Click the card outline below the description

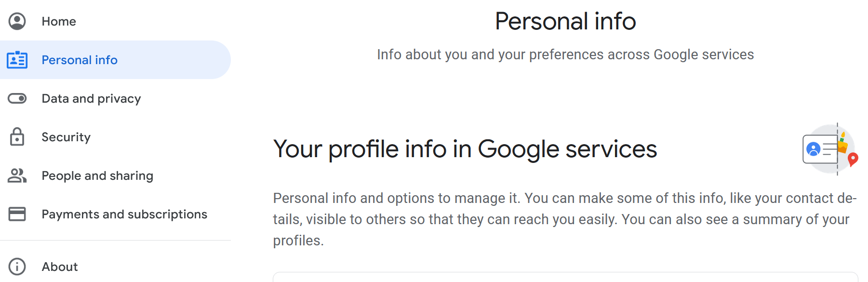[565, 276]
